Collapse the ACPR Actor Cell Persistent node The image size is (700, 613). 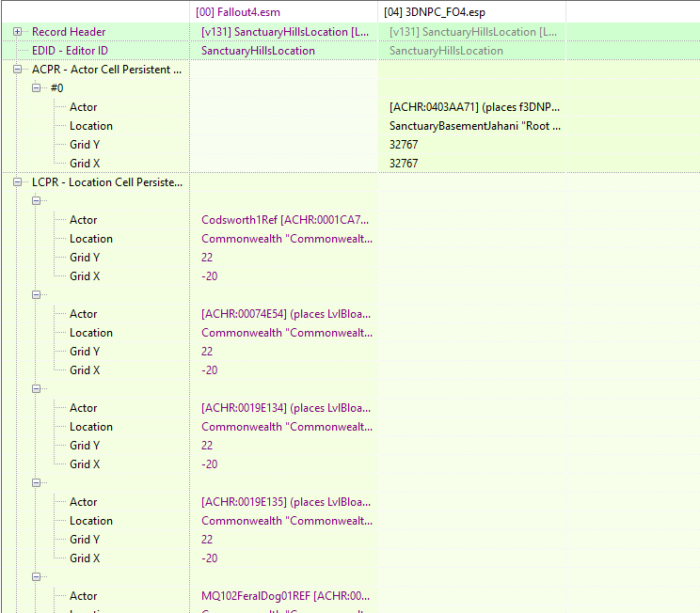click(x=18, y=70)
